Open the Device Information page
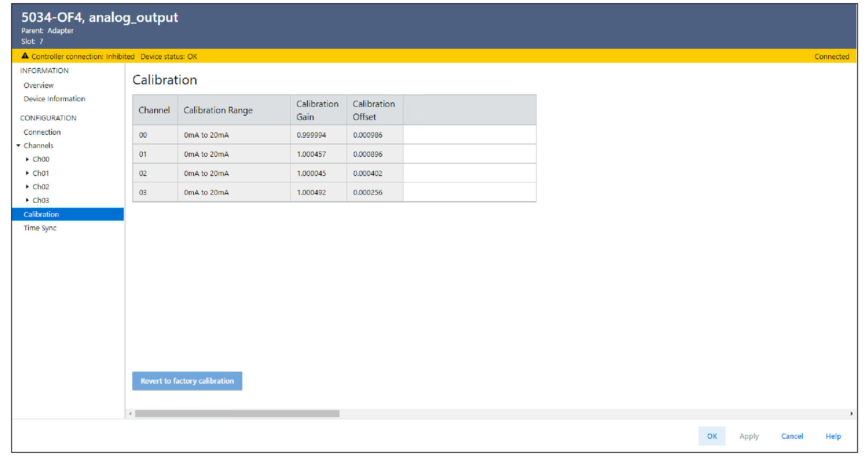 [54, 99]
